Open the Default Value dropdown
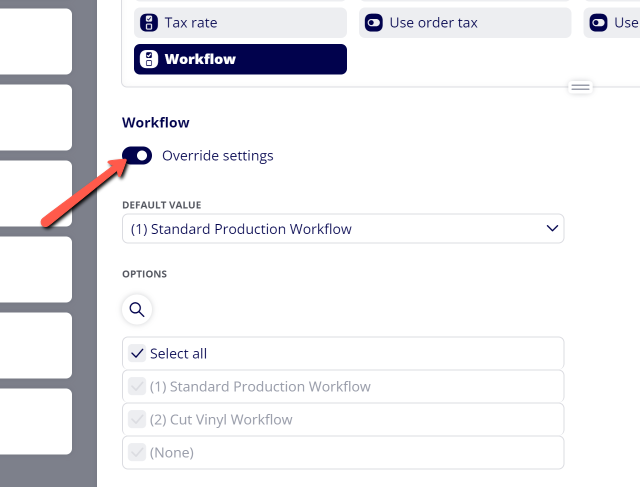 (343, 229)
